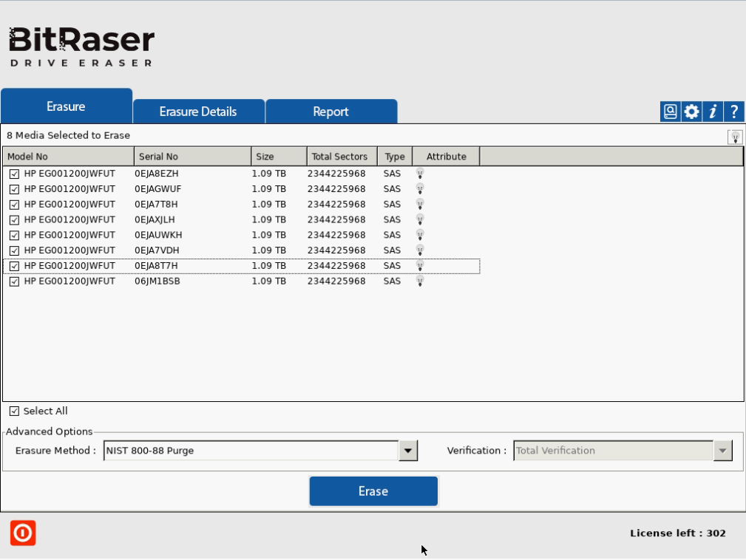Screen dimensions: 746x560
Task: Sort by the Size column header
Action: [x=279, y=157]
